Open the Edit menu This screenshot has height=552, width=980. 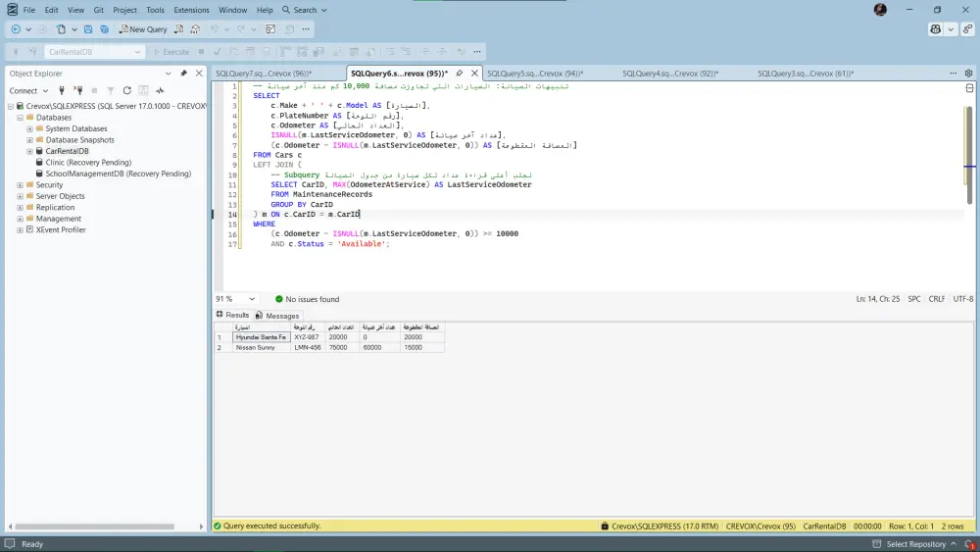point(51,10)
